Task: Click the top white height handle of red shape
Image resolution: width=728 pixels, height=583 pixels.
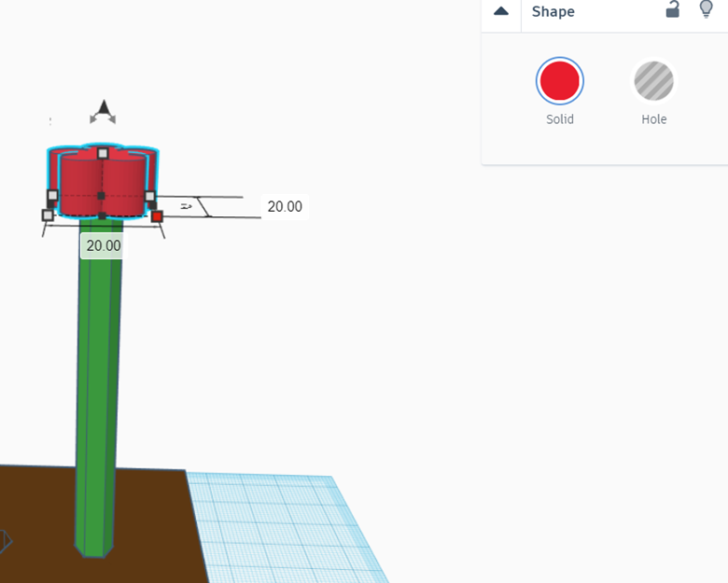Action: point(103,153)
